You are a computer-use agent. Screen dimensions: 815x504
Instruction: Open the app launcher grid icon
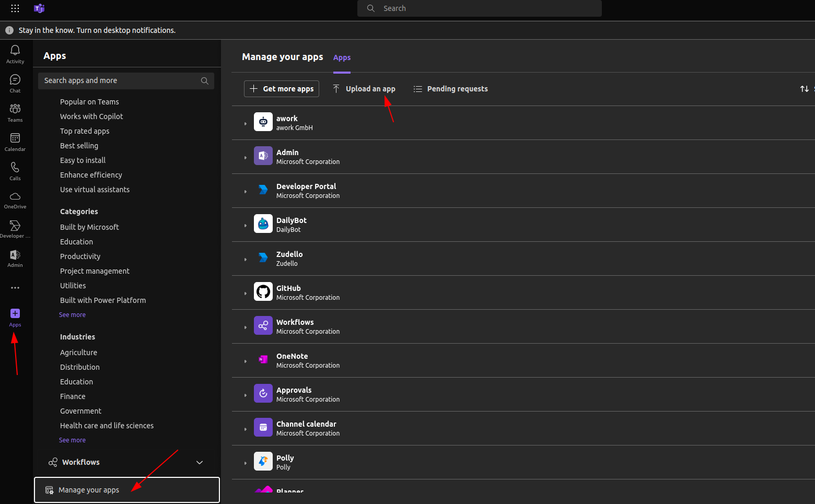point(15,8)
